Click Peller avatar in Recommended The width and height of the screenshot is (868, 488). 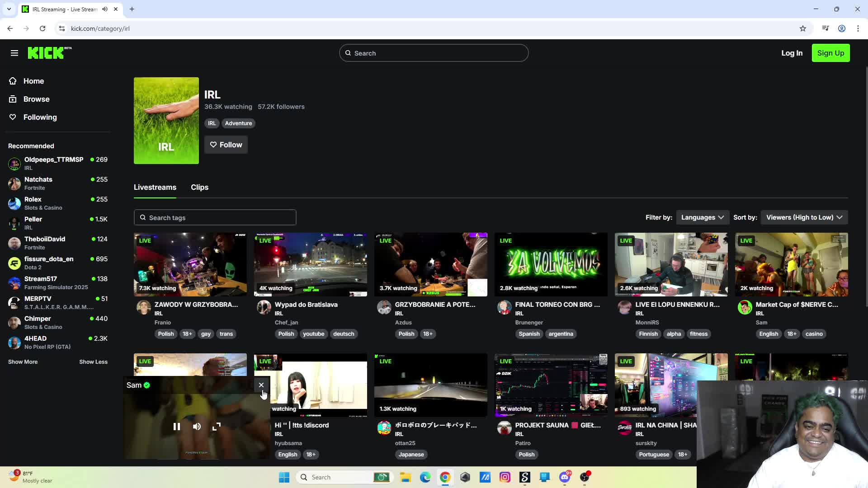click(14, 223)
